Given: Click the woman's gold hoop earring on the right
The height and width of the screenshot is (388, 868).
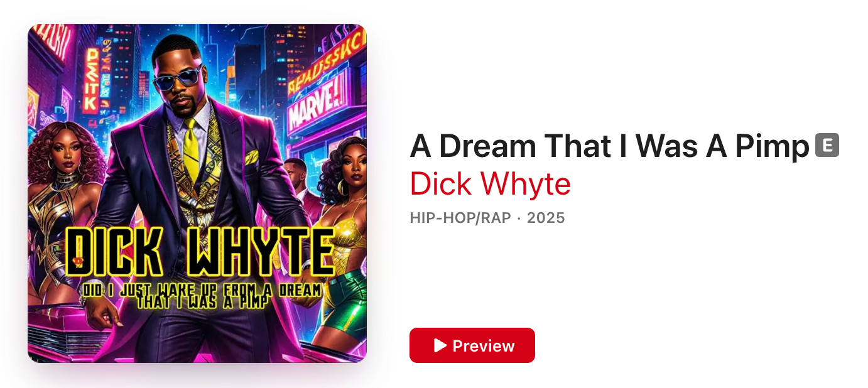Looking at the screenshot, I should click(x=342, y=186).
